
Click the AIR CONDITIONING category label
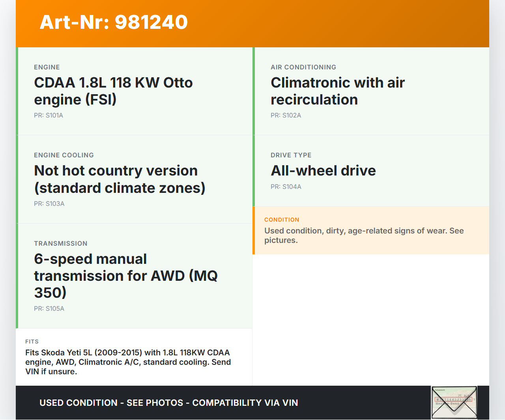pyautogui.click(x=303, y=67)
